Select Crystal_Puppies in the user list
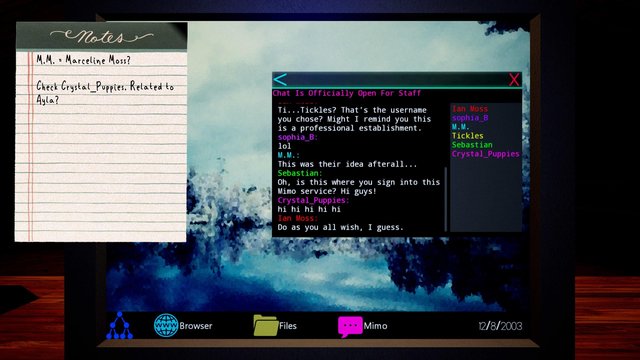Screen dimensions: 640x360 point(485,154)
